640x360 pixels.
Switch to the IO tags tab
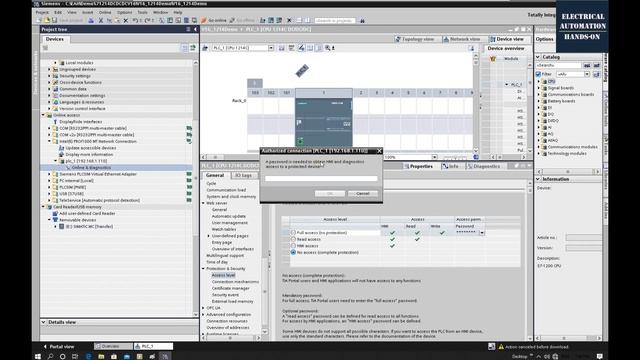(x=243, y=176)
